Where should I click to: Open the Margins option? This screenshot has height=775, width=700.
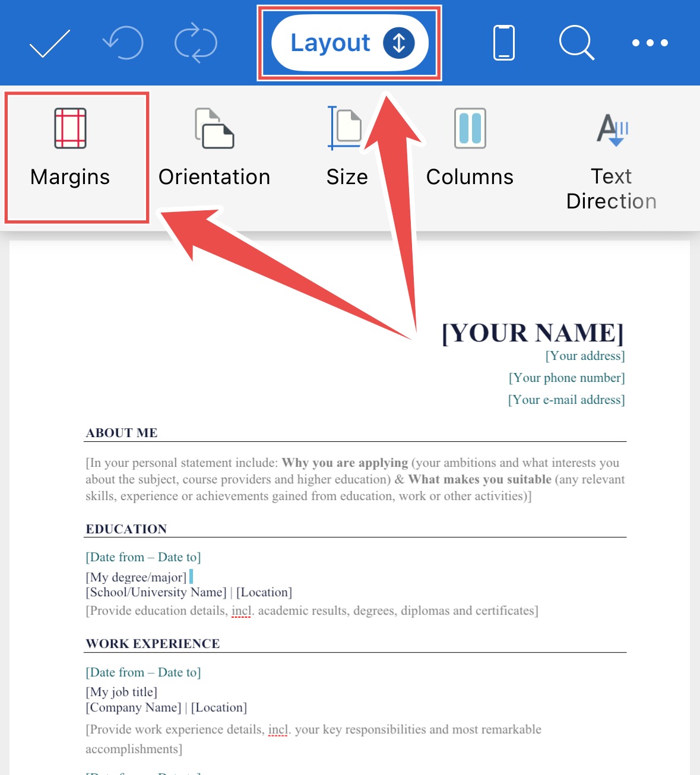click(70, 148)
